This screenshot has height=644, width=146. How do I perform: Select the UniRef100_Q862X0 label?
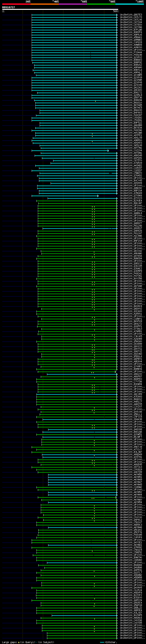[131, 374]
